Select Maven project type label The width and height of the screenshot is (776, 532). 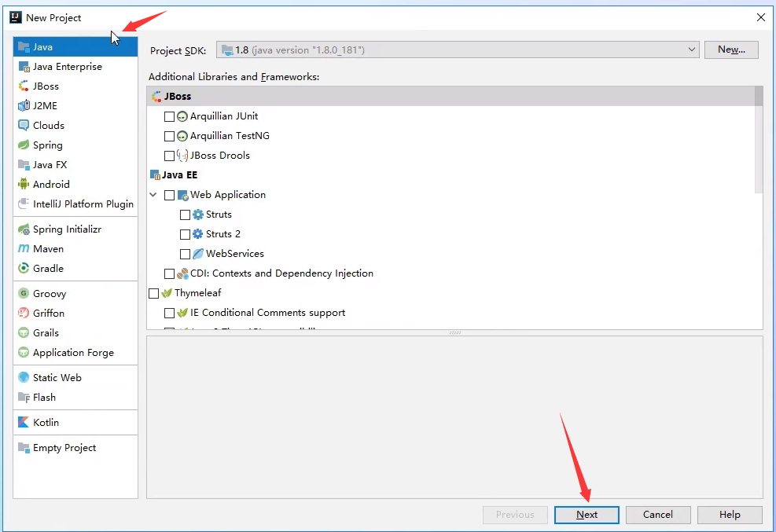[x=48, y=248]
